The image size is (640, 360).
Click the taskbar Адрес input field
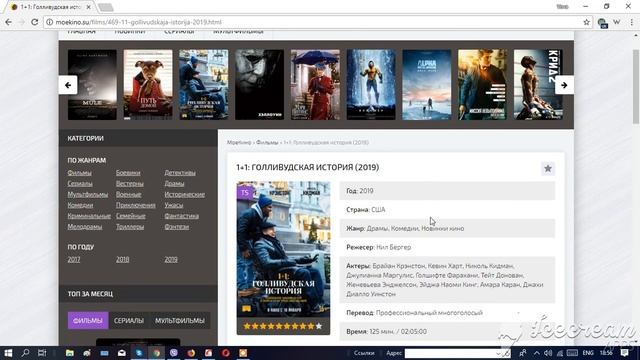pyautogui.click(x=450, y=353)
